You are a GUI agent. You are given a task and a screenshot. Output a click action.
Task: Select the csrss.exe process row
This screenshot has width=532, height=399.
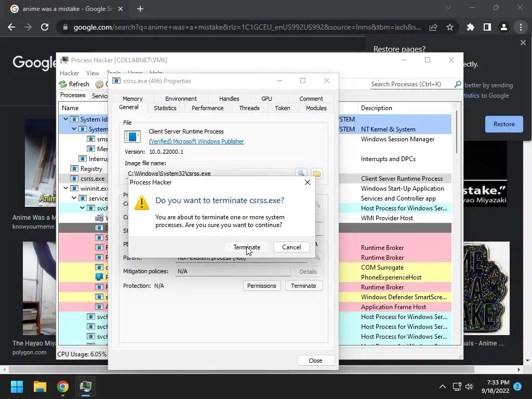click(x=255, y=179)
